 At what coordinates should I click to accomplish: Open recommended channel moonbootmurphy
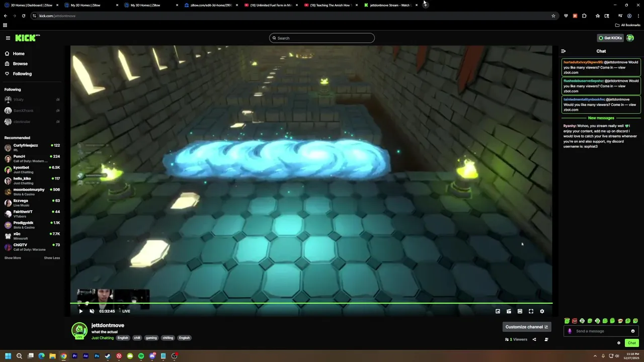tap(32, 192)
